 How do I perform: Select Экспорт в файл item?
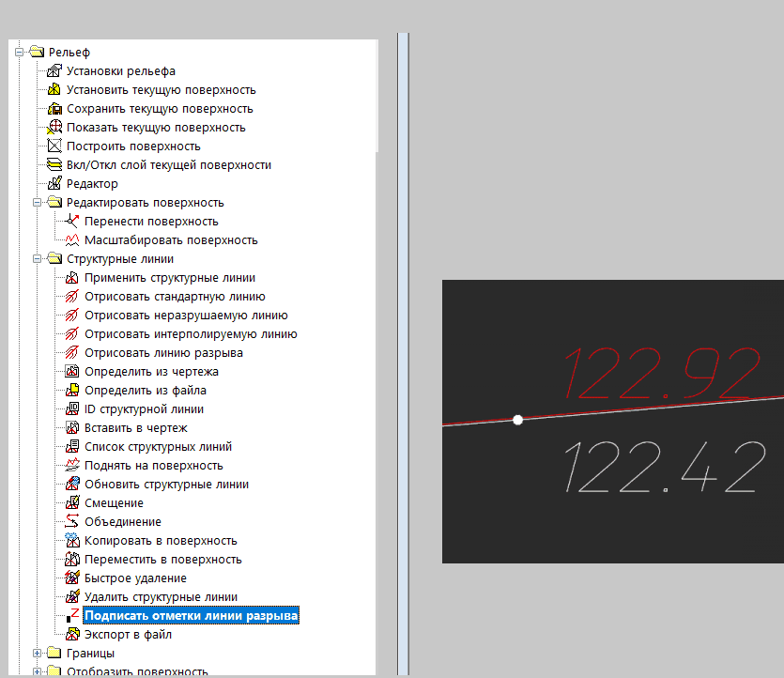click(128, 635)
